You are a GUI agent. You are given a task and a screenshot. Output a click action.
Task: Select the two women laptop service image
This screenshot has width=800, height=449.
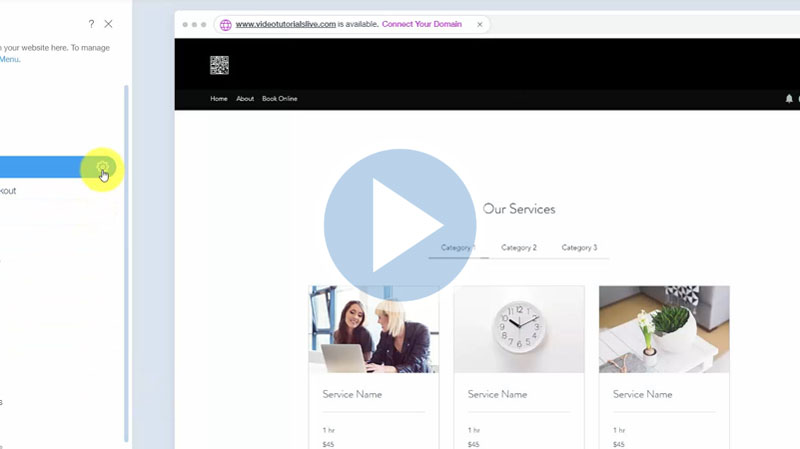click(x=373, y=329)
